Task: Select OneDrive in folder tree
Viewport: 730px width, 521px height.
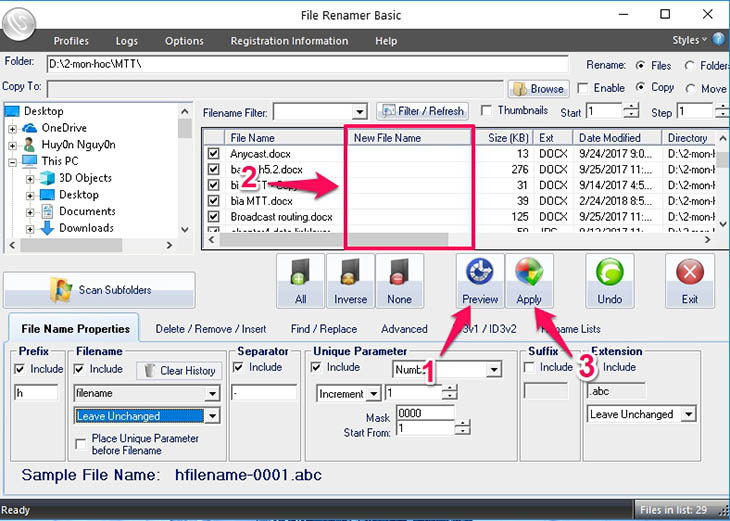Action: [64, 128]
